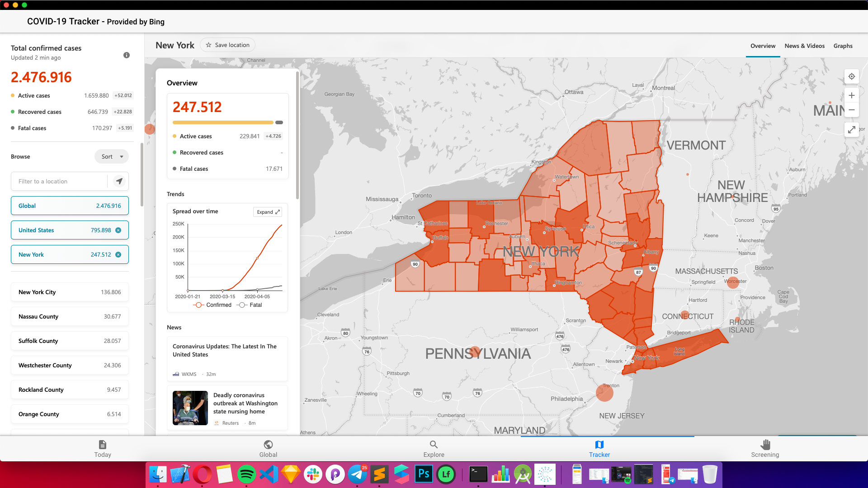Screen dimensions: 868x488
Task: Click the Save location button
Action: (227, 45)
